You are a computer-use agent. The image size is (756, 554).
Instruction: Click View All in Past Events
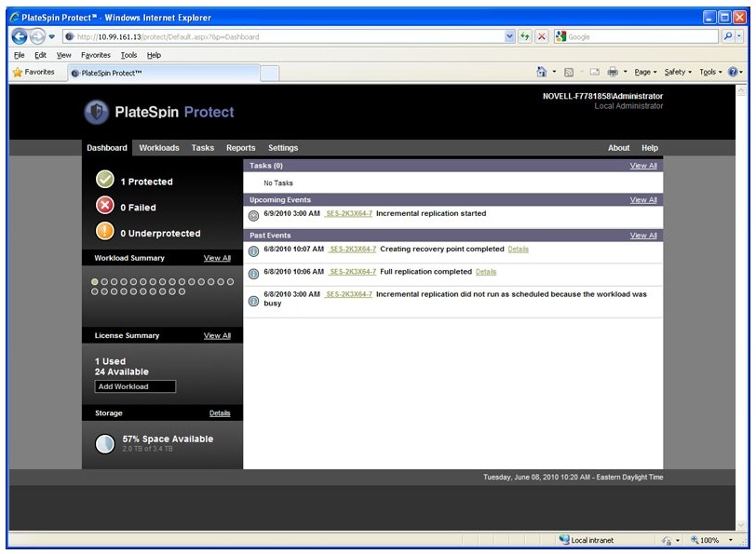(x=643, y=236)
